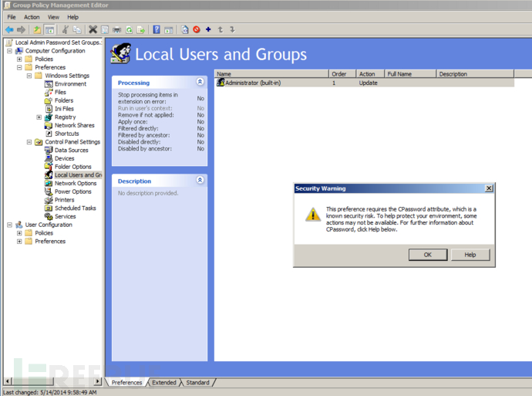Click the Delete X toolbar icon
This screenshot has width=532, height=396.
pos(93,30)
